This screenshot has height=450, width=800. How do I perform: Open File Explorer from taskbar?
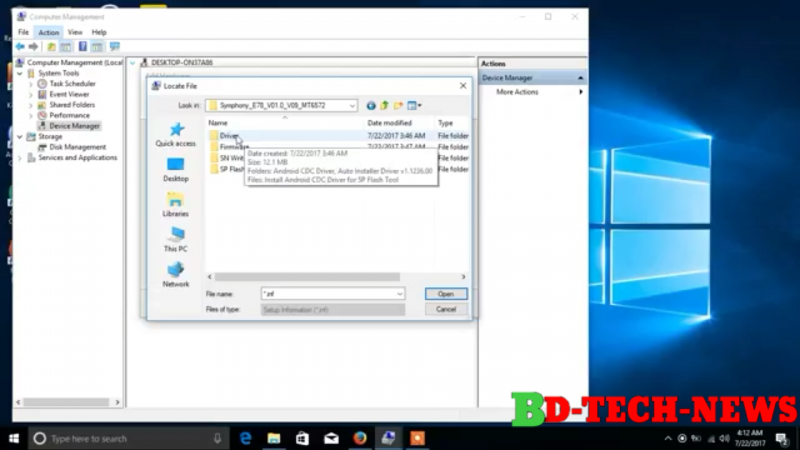[274, 438]
